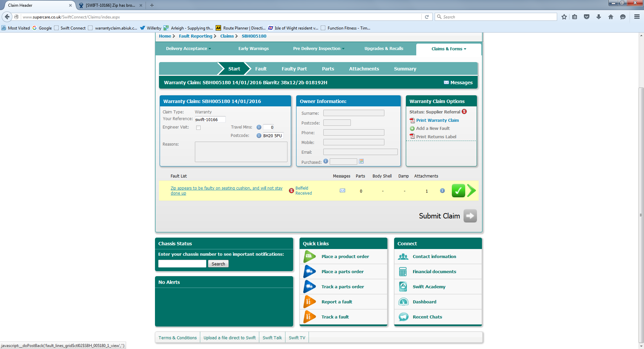Click the chassis Search button
The image size is (644, 349).
pos(218,264)
